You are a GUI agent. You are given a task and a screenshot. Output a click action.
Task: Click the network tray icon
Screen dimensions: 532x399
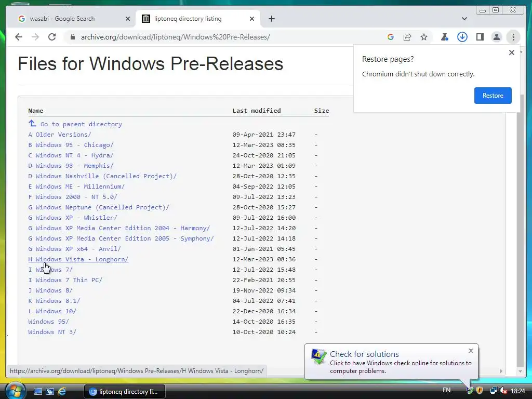494,391
